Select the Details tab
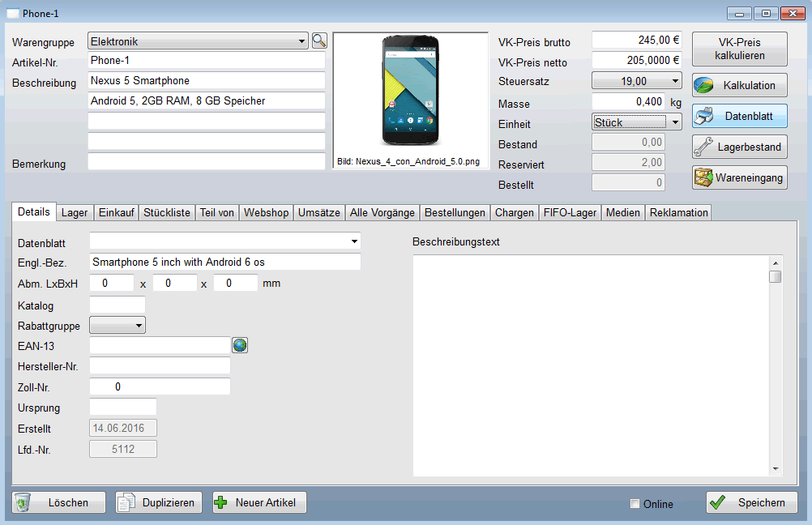 (34, 211)
